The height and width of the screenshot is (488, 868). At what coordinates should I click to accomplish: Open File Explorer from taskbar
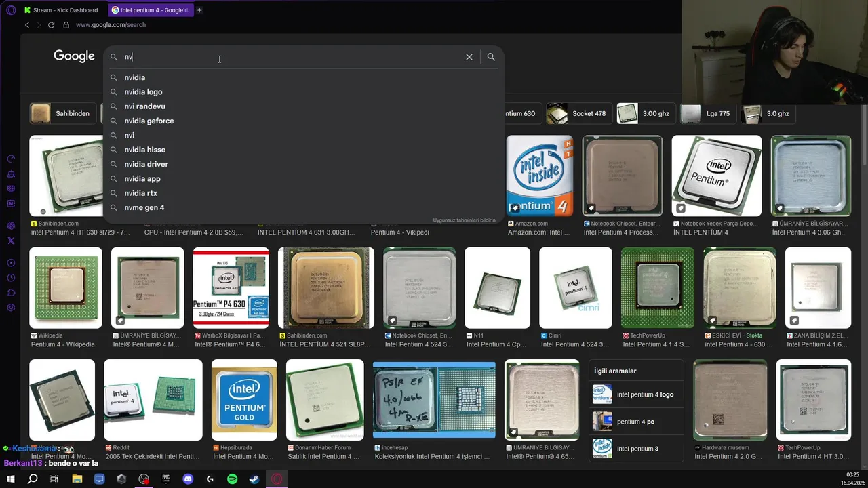click(x=77, y=479)
